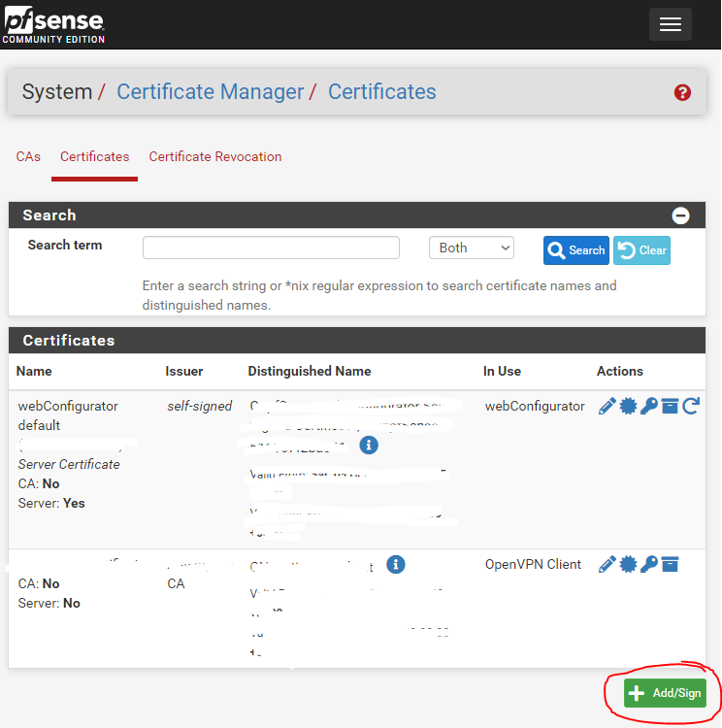Click the Clear button
Viewport: 722px width, 728px height.
click(641, 250)
